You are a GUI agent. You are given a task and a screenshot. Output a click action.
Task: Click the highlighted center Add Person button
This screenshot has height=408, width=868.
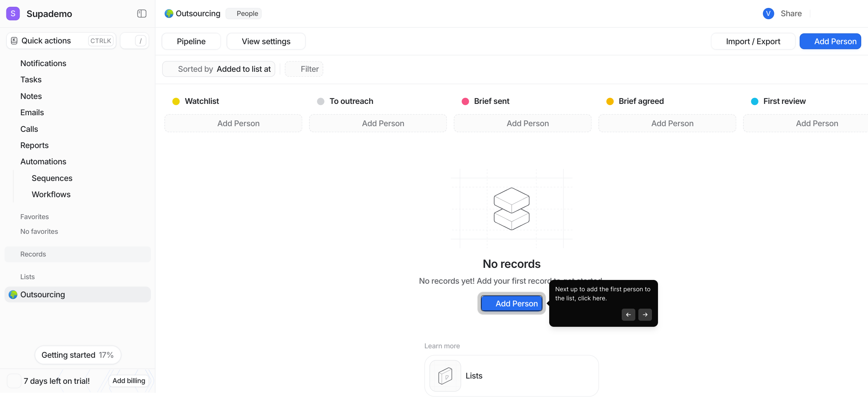coord(512,303)
